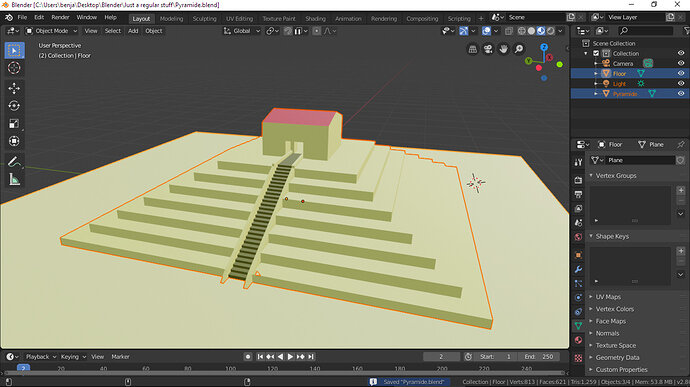Select the Select Box tool
690x387 pixels.
14,51
